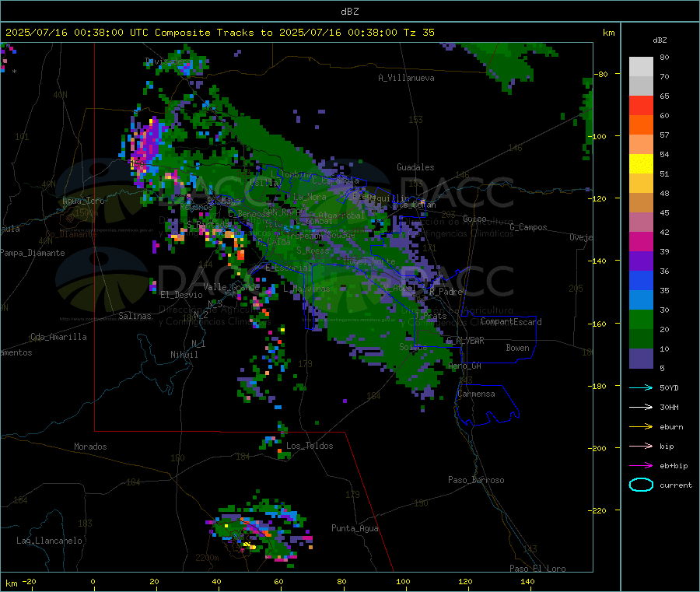Select the light gray 70-80 dBZ swatch
Screen dimensions: 700x592
641,67
